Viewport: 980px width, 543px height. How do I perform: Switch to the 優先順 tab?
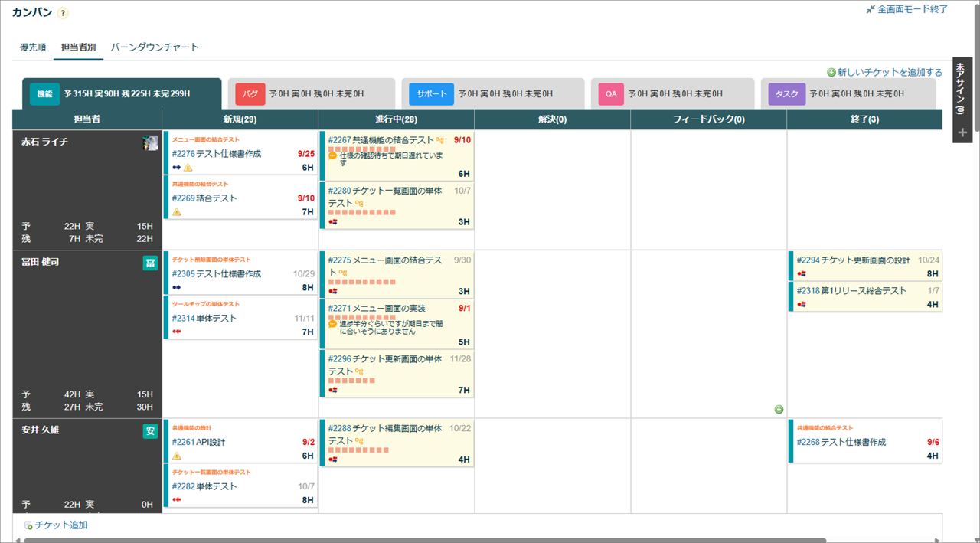pos(33,47)
